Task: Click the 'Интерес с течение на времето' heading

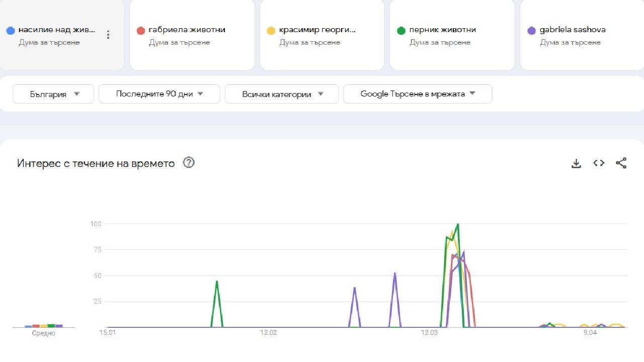Action: tap(95, 163)
